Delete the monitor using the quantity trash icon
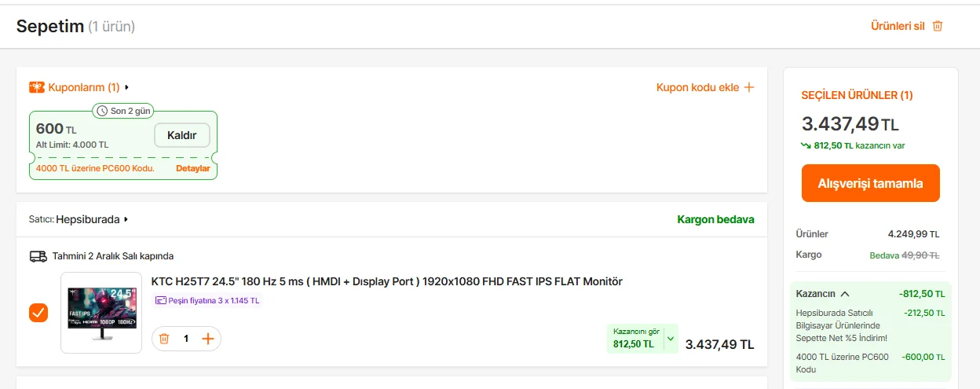 (x=164, y=339)
